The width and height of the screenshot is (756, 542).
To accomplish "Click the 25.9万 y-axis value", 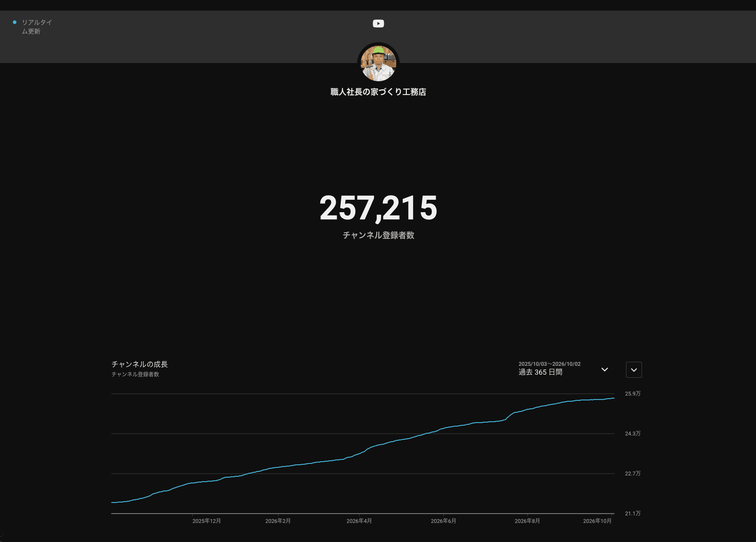I will click(x=633, y=394).
